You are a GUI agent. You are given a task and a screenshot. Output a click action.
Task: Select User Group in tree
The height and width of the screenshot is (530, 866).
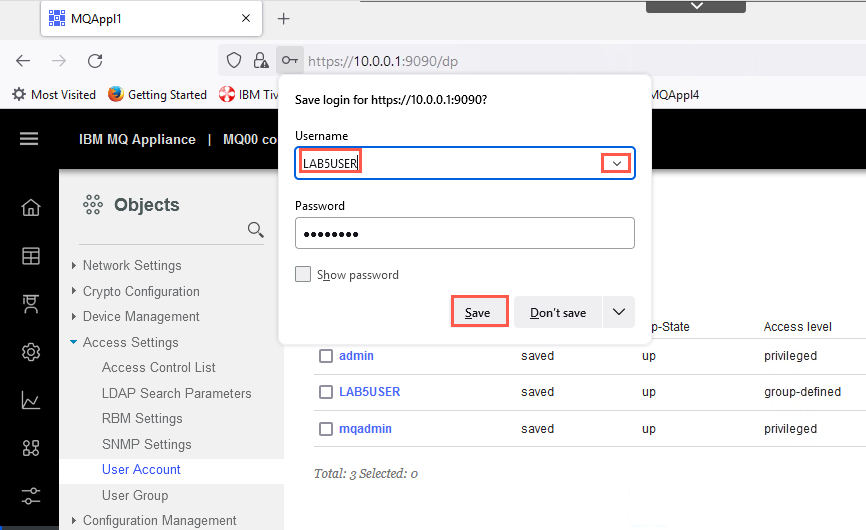point(135,495)
